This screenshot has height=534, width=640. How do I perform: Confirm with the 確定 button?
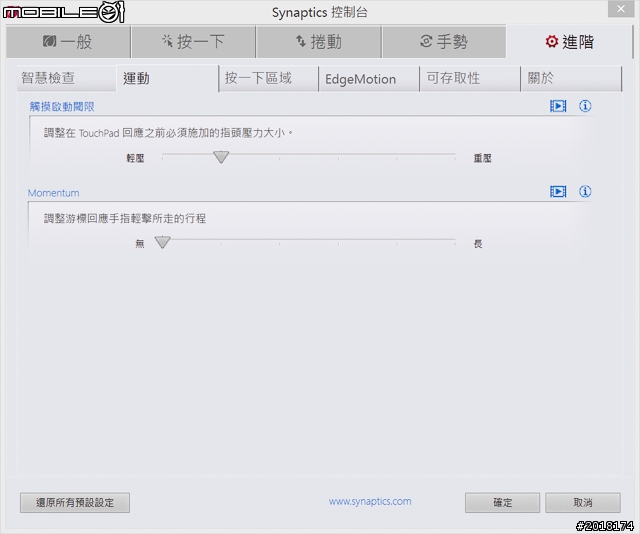(x=502, y=503)
